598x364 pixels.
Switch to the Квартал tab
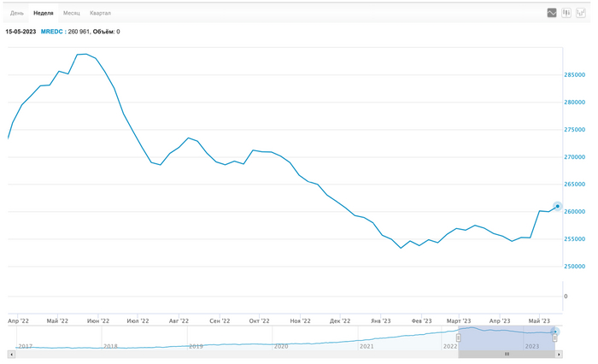pyautogui.click(x=100, y=14)
